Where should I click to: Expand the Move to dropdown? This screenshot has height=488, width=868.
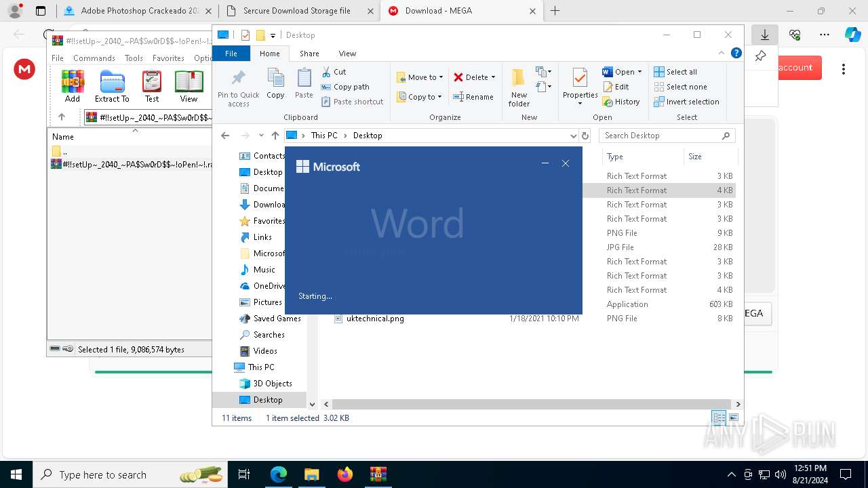coord(441,77)
